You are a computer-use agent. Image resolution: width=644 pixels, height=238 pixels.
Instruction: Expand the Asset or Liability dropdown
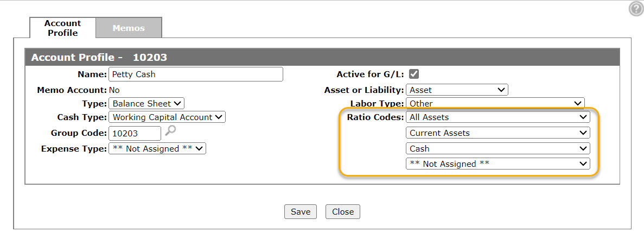pos(457,90)
